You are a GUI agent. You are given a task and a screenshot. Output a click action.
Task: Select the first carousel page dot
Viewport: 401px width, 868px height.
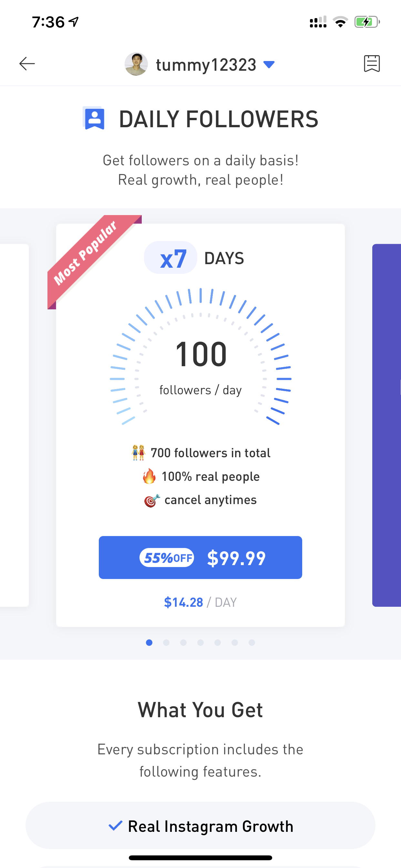tap(149, 643)
